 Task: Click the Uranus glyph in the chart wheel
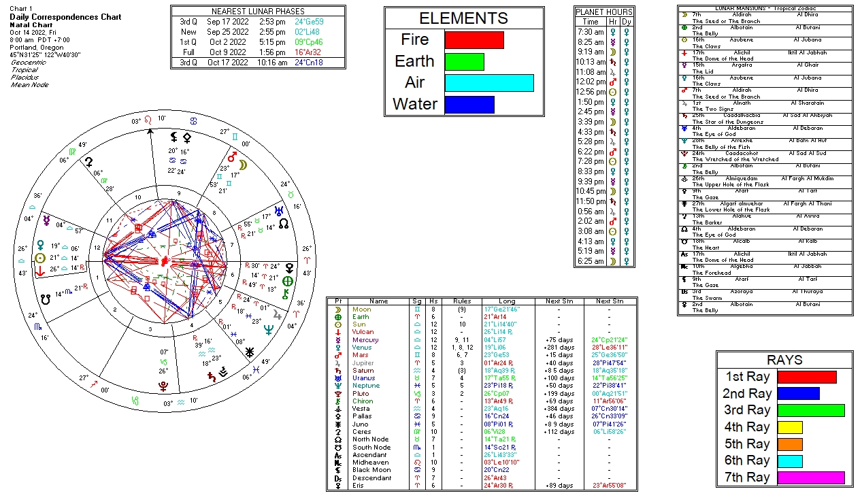(x=278, y=210)
